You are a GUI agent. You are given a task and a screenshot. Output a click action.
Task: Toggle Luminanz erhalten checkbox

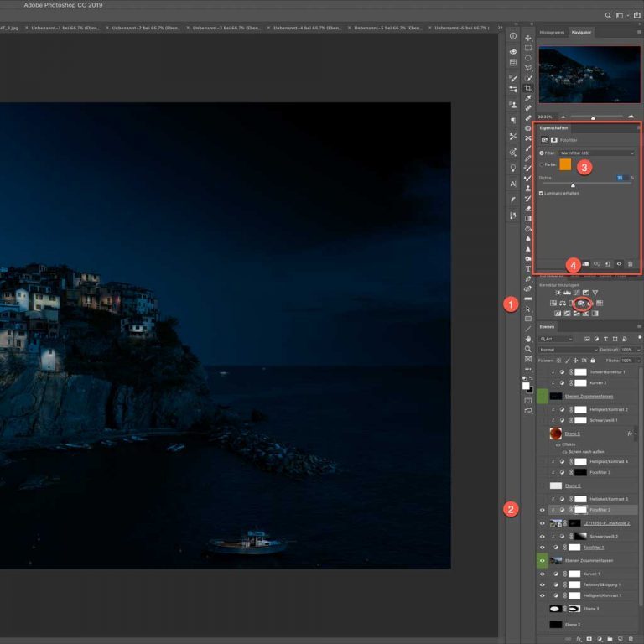542,193
